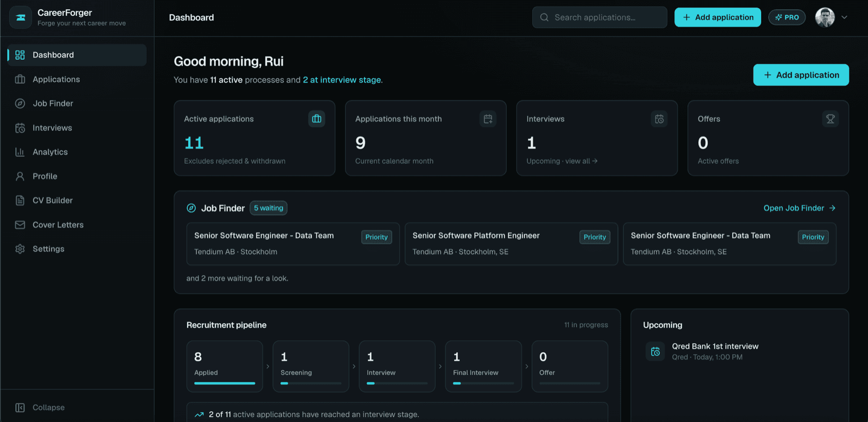Open Analytics from the sidebar
Viewport: 868px width, 422px height.
click(77, 152)
